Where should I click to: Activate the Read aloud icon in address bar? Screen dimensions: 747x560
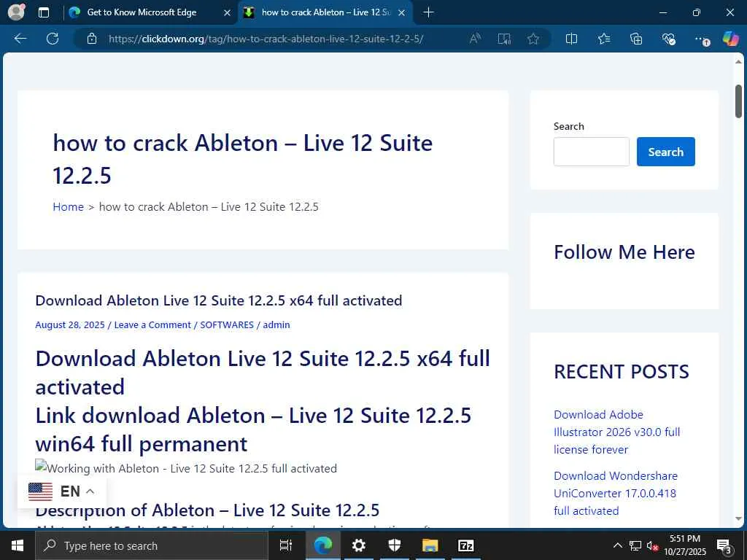click(x=474, y=39)
